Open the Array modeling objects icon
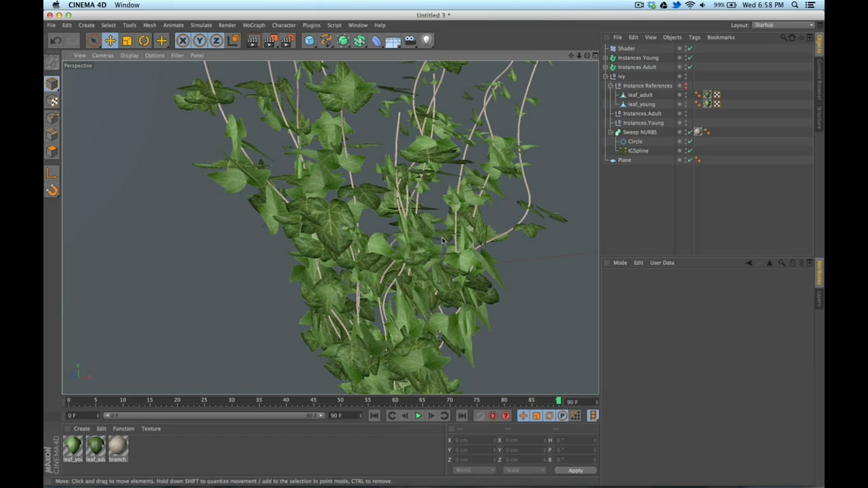This screenshot has width=868, height=488. click(359, 41)
